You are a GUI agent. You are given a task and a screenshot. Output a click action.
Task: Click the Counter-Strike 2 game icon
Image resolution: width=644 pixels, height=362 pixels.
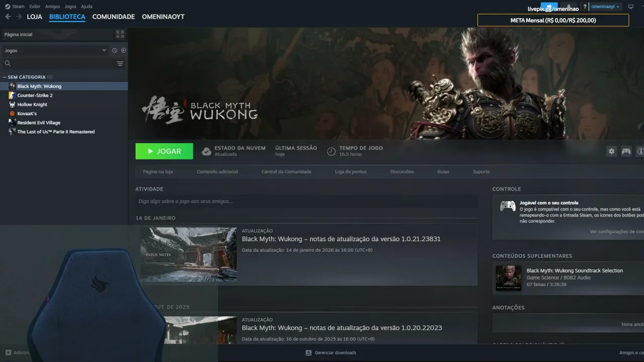click(x=12, y=96)
